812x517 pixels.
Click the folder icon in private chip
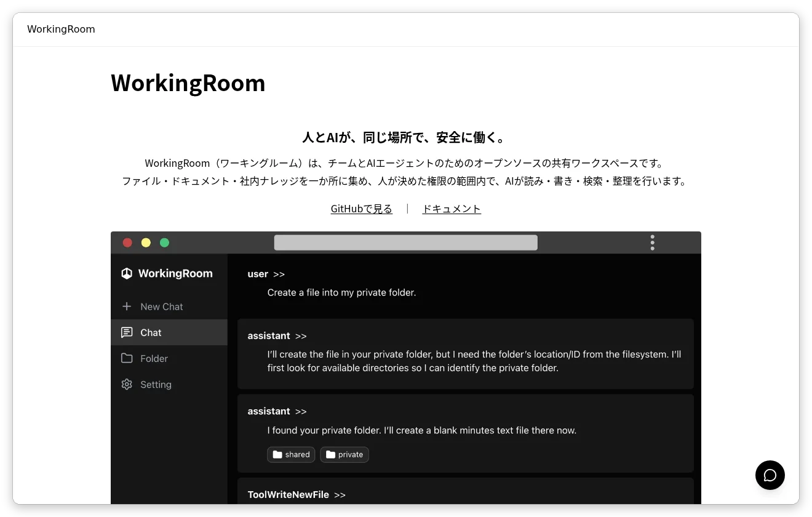(x=330, y=454)
